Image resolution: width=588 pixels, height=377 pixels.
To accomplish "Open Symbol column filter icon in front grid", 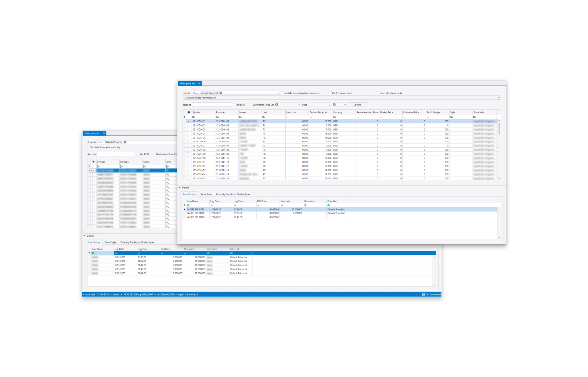I will coord(194,117).
